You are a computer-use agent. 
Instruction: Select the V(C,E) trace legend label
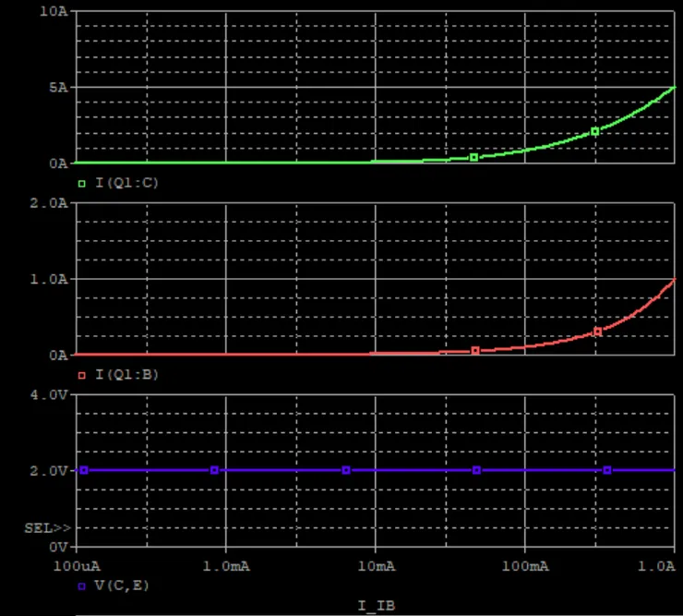(122, 586)
